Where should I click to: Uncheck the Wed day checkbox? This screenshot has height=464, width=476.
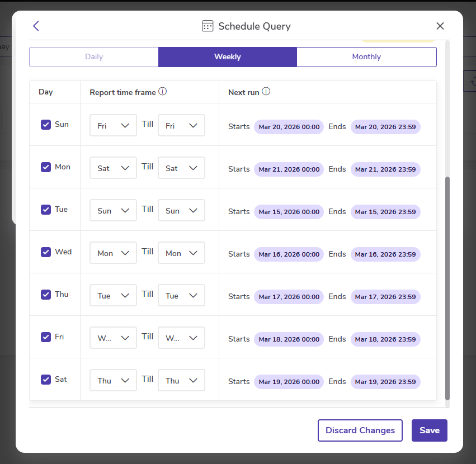point(46,252)
